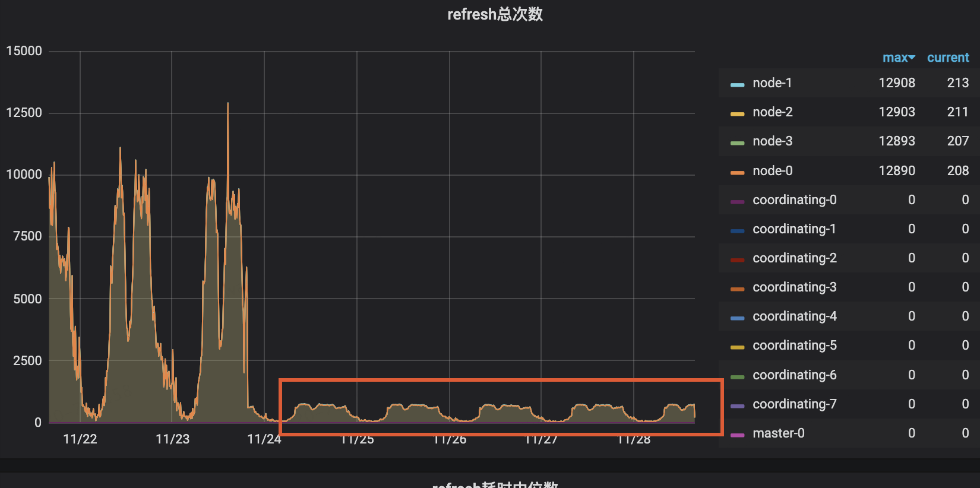This screenshot has width=980, height=488.
Task: Open color picker for node-1 swatch
Action: pos(737,85)
